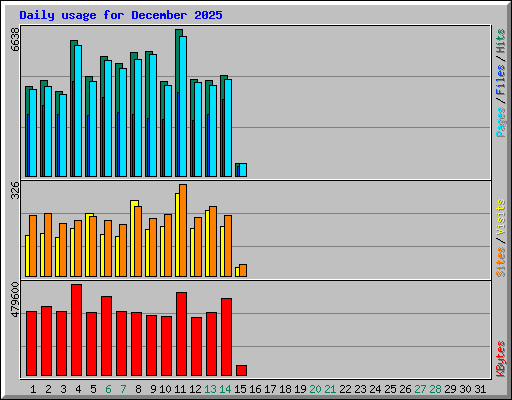Screen dimensions: 512x400
Task: Click day label 10 on the axis
Action: click(x=165, y=389)
